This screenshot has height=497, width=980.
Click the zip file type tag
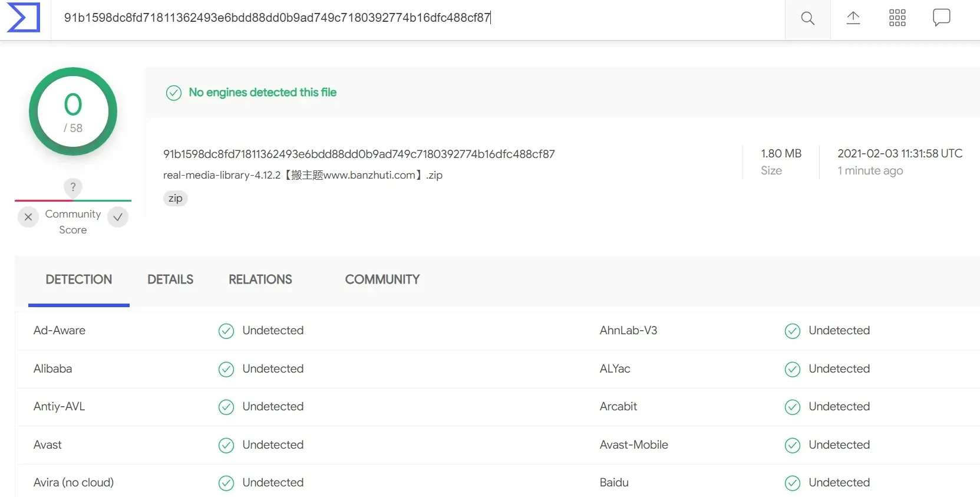point(176,198)
